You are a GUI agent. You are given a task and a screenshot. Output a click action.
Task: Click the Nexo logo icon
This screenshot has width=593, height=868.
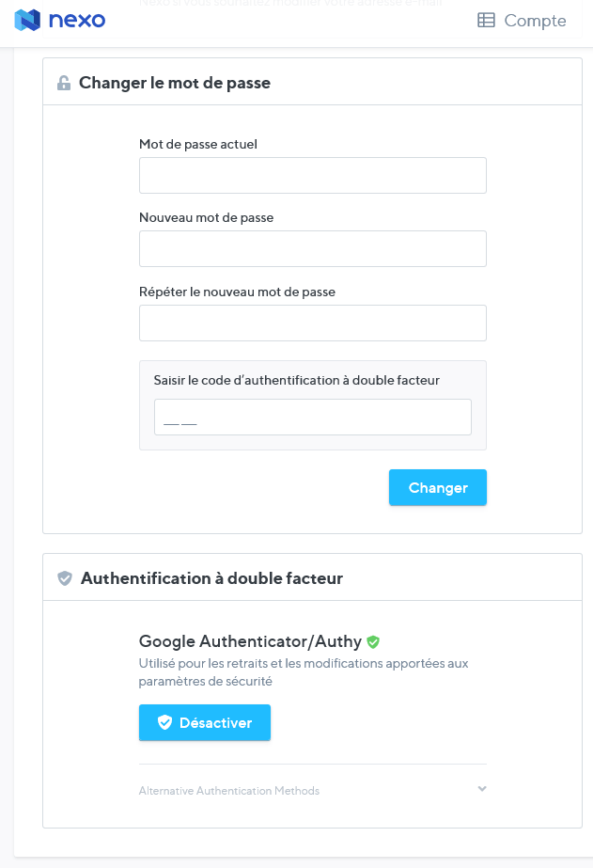point(28,19)
